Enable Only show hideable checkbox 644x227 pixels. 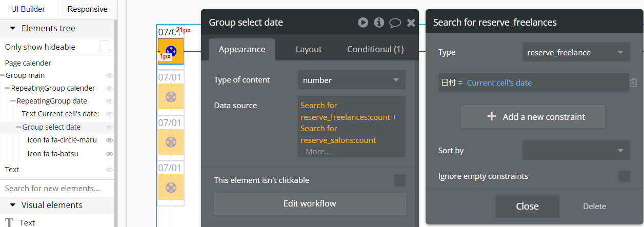click(x=105, y=47)
